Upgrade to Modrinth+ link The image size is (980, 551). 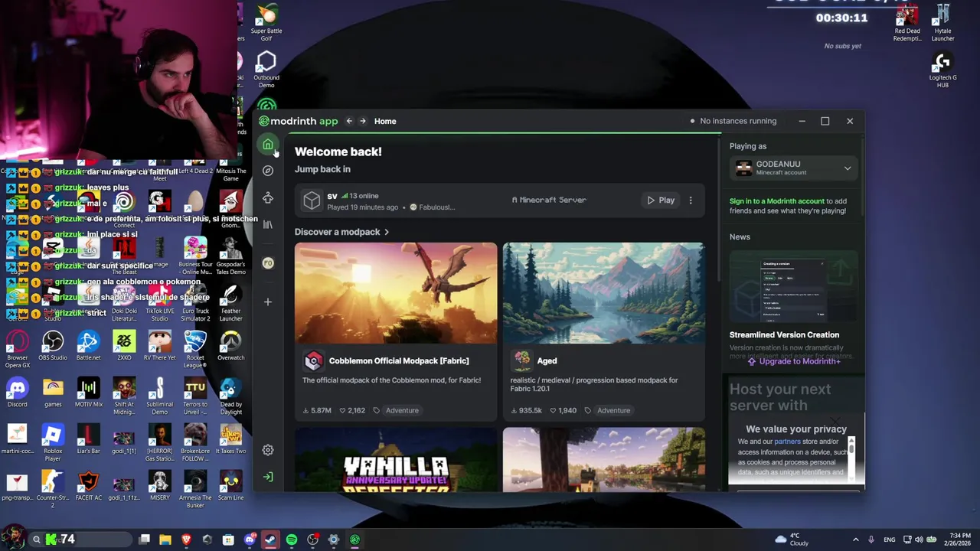[x=794, y=361]
